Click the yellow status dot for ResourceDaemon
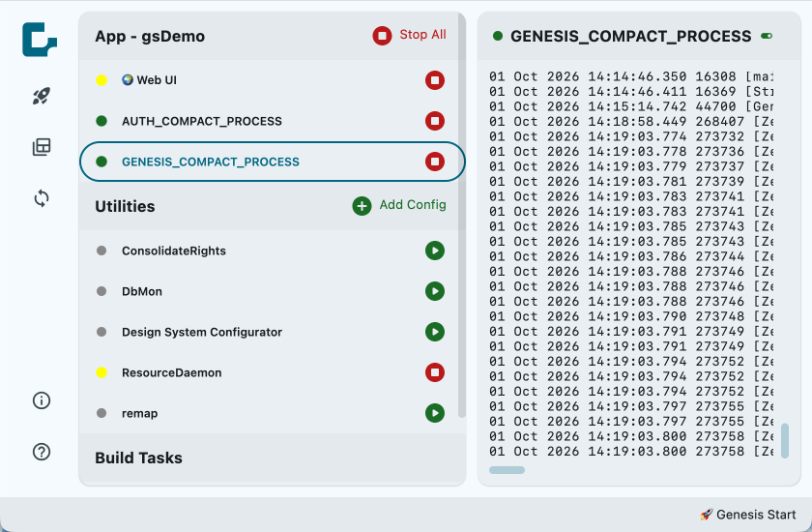 [101, 372]
